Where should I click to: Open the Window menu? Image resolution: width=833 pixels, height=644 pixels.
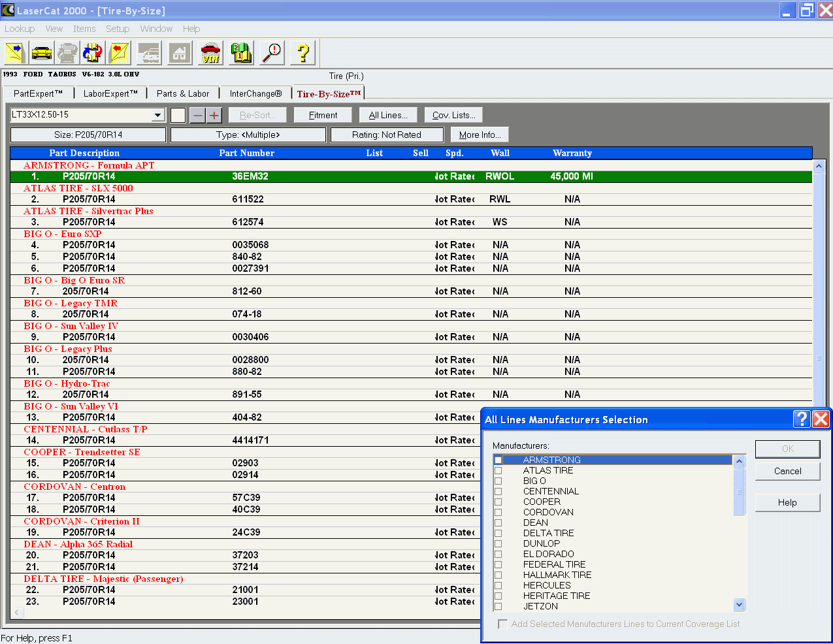pyautogui.click(x=156, y=29)
